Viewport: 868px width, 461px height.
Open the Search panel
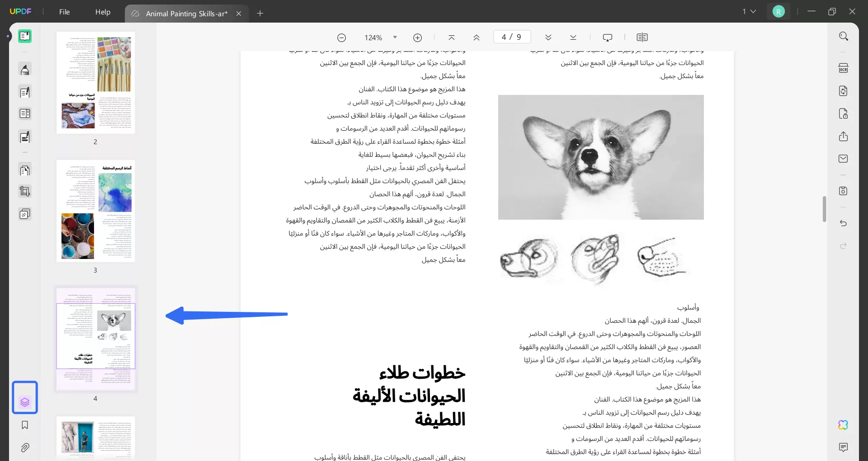point(844,36)
